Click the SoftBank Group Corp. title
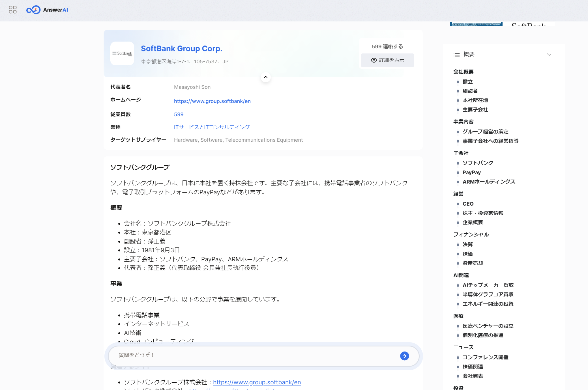The width and height of the screenshot is (588, 390). coord(181,49)
